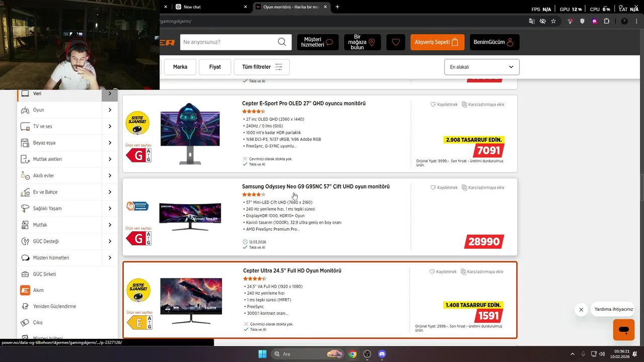Open Samsung Odyssey Neo G9 product title
Image resolution: width=644 pixels, height=362 pixels.
(x=316, y=187)
